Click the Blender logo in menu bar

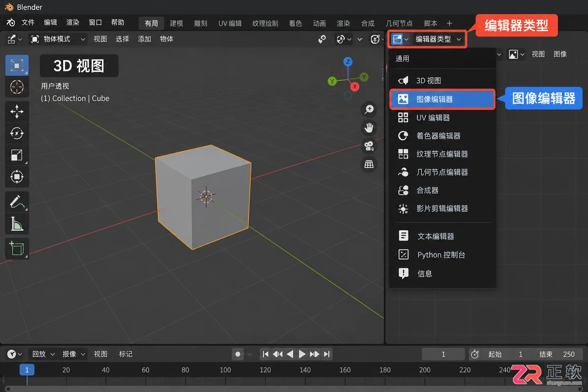click(x=11, y=23)
